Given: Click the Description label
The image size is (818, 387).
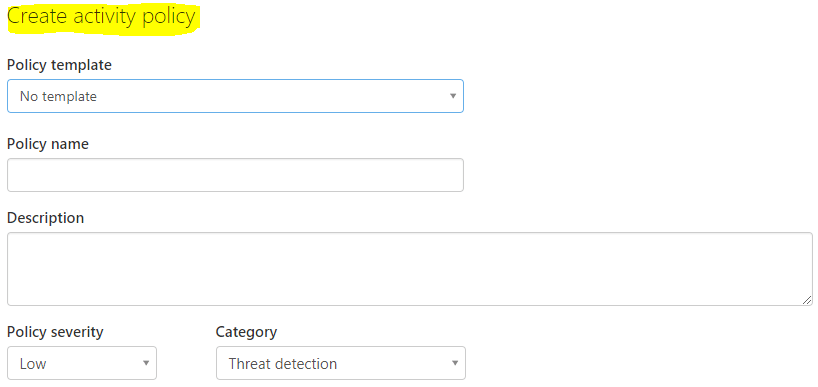Looking at the screenshot, I should coord(45,217).
